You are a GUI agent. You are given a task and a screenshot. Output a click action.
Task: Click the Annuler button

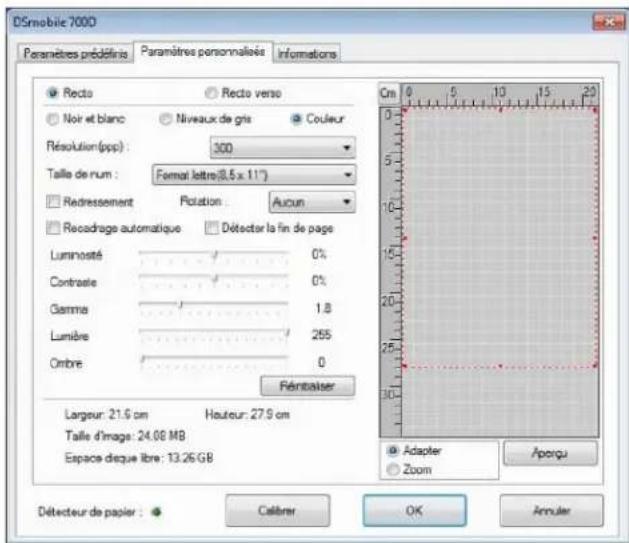(551, 510)
